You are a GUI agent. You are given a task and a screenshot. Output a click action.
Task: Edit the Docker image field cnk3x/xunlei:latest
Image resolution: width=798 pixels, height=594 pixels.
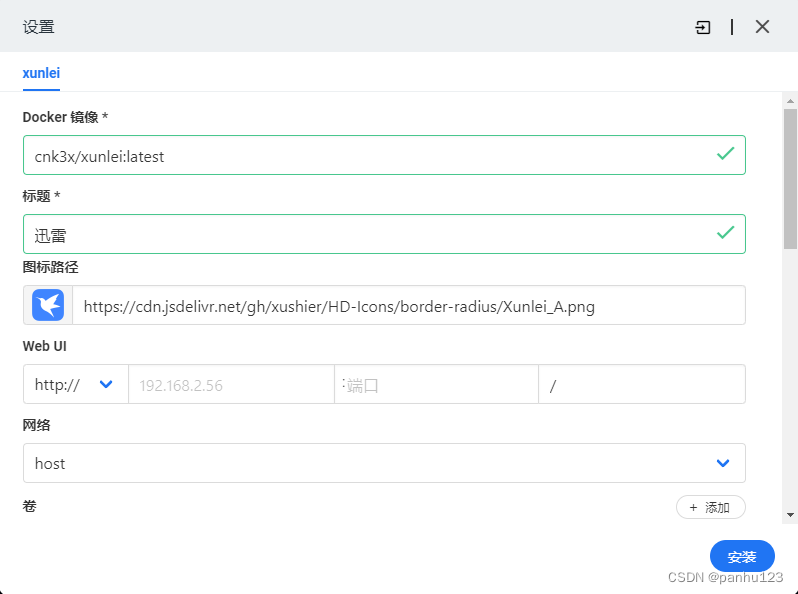(x=384, y=155)
